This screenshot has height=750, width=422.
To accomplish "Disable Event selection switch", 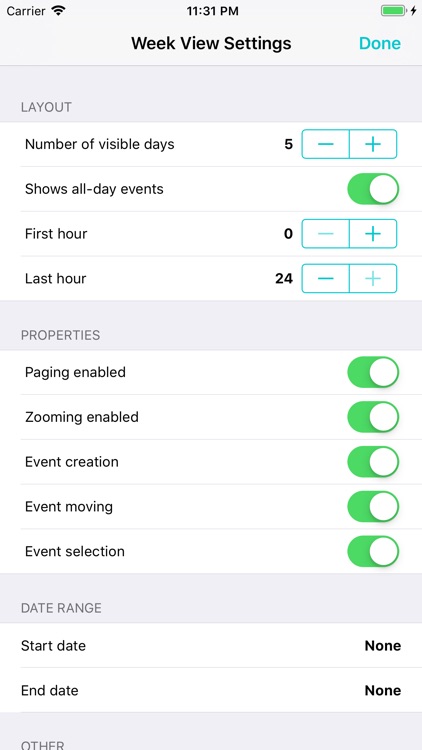I will [x=373, y=551].
